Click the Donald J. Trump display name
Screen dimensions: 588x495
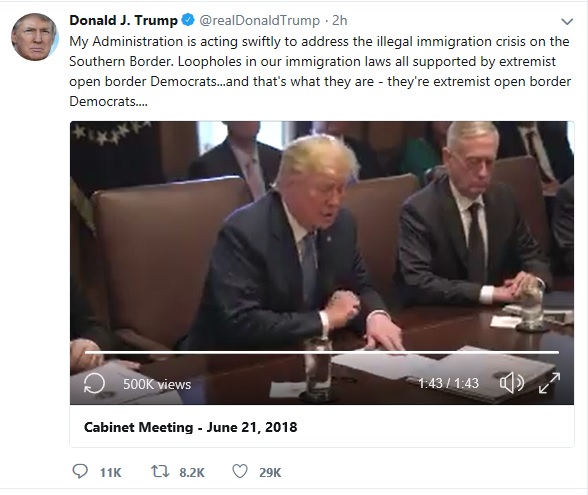[123, 20]
